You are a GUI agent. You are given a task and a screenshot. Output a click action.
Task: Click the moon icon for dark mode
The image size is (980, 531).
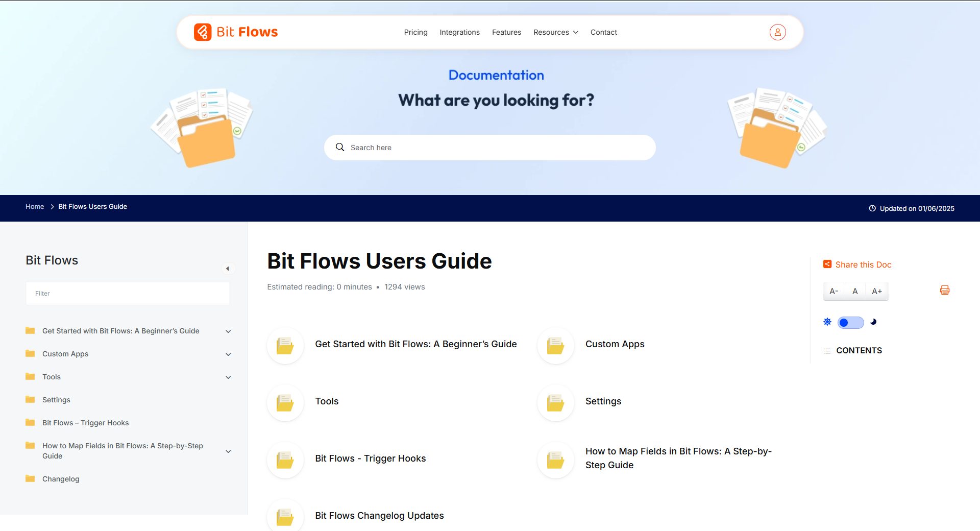click(873, 322)
